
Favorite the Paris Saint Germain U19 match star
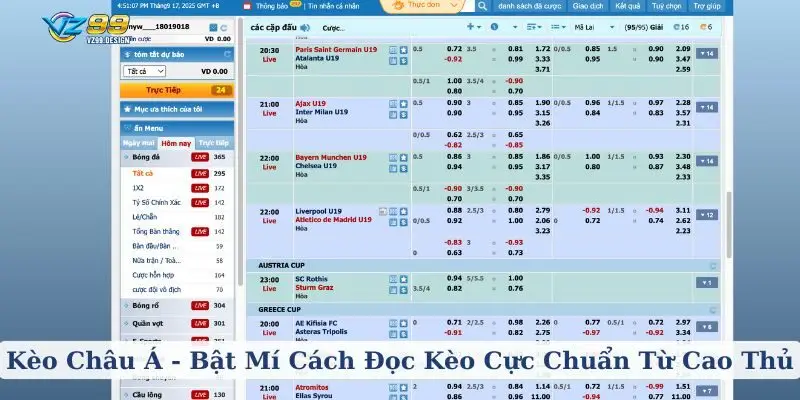(404, 50)
